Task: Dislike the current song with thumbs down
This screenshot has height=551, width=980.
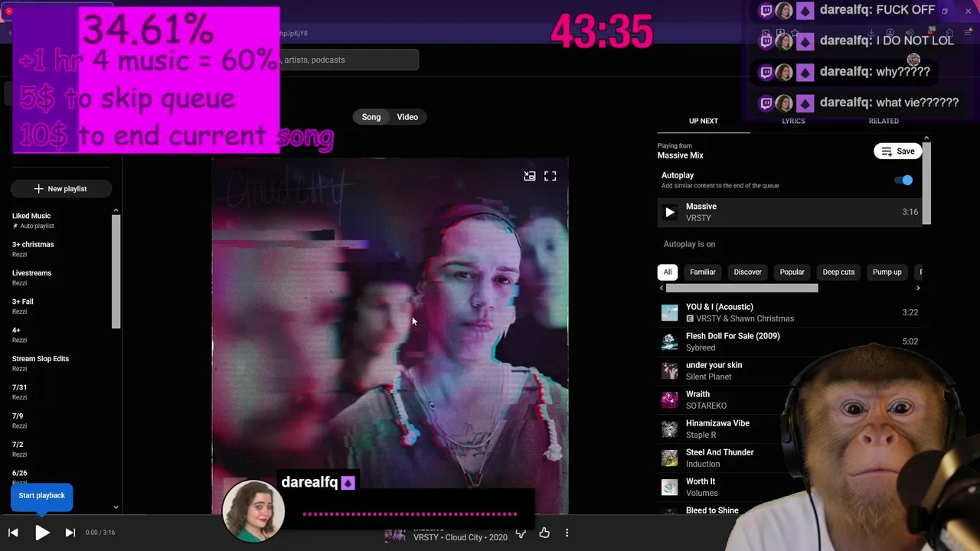Action: 521,533
